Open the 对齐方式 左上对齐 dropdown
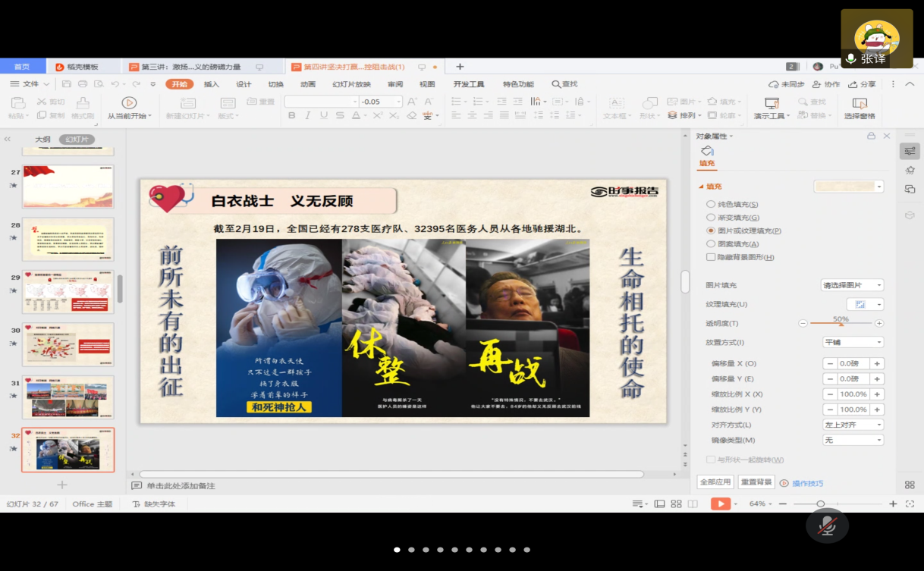Image resolution: width=924 pixels, height=571 pixels. 853,425
